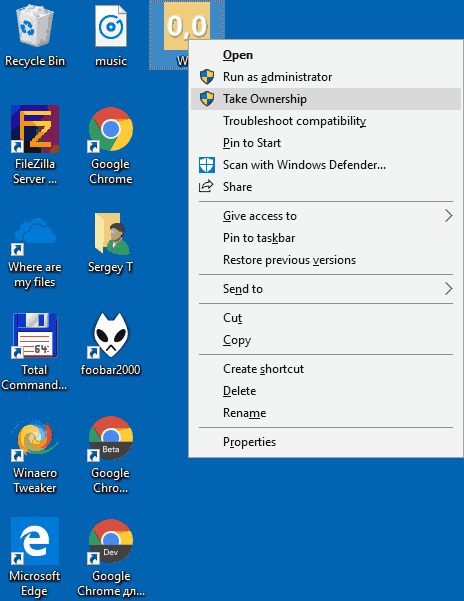Viewport: 464px width, 601px height.
Task: Expand the Send to submenu arrow
Action: [x=449, y=289]
